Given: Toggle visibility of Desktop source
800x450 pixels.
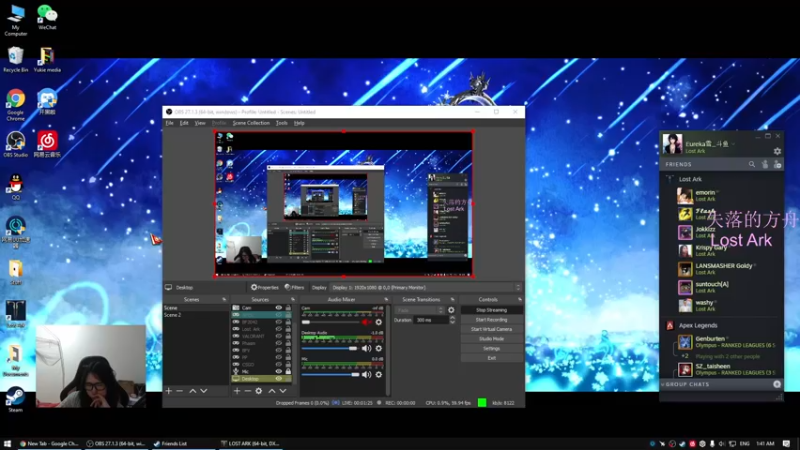Looking at the screenshot, I should coord(279,379).
